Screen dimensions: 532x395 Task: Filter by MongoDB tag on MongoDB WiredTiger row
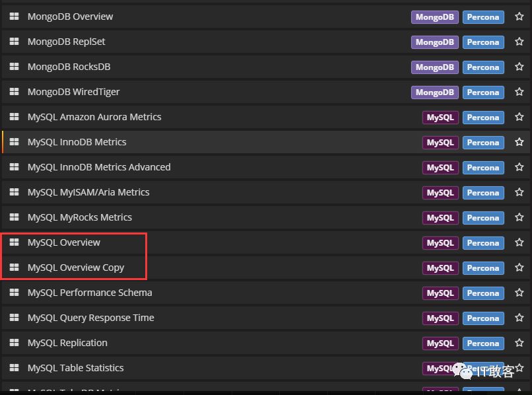(434, 92)
